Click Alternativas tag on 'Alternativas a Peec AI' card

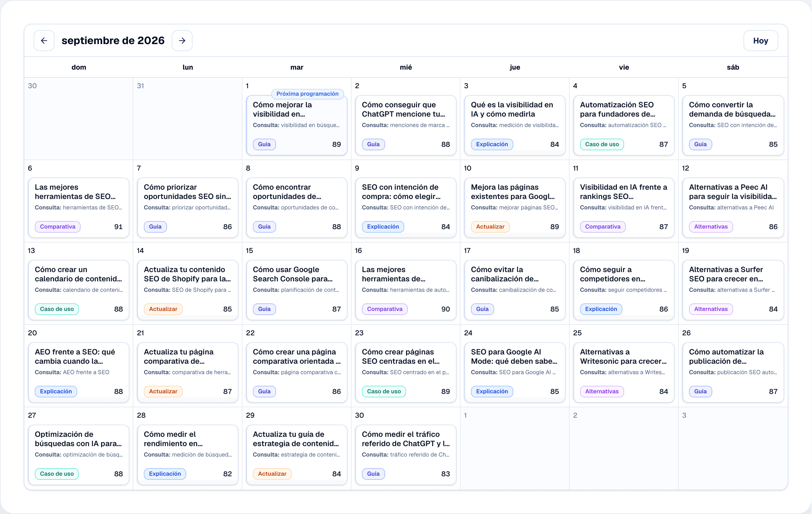tap(710, 227)
